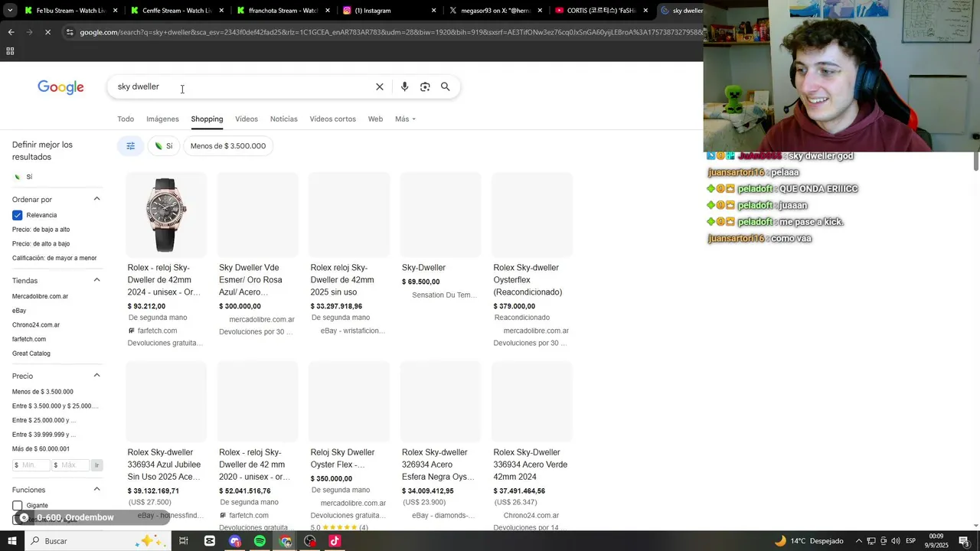Filter by store Great Catalog
The image size is (980, 551).
click(31, 354)
